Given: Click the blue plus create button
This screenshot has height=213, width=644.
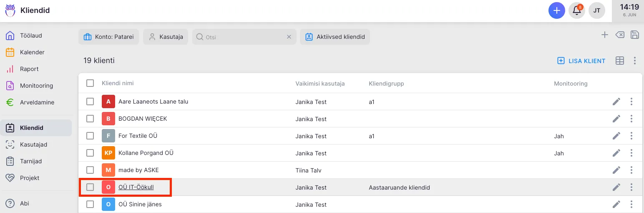Looking at the screenshot, I should point(556,10).
